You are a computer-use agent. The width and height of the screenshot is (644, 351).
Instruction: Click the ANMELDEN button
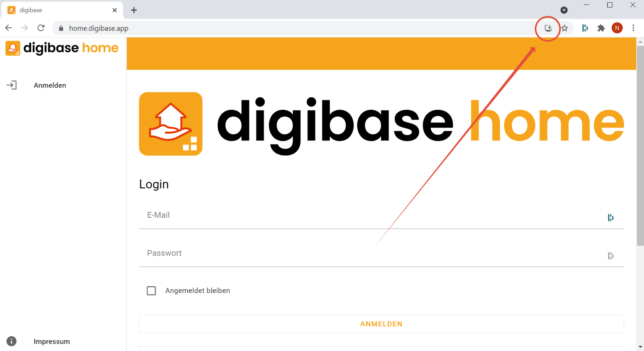coord(381,324)
